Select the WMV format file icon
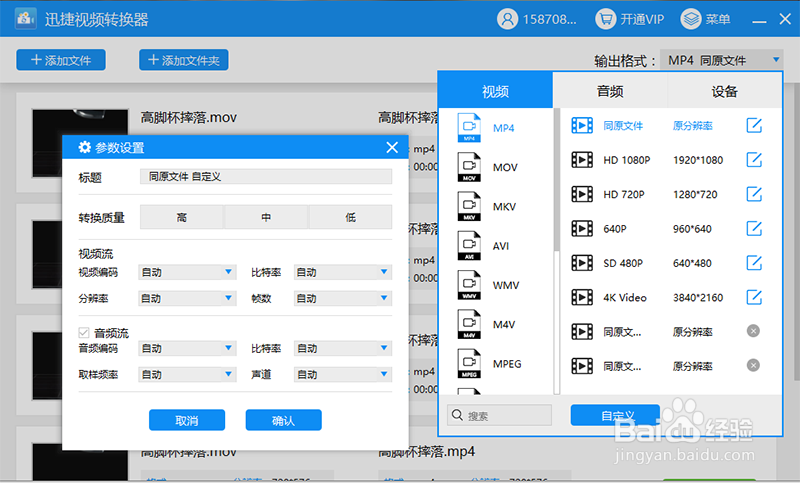Screen dimensions: 800x483 tap(469, 285)
